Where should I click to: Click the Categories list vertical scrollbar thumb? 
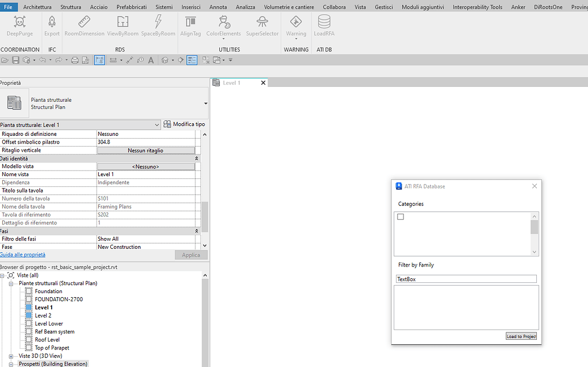(x=534, y=227)
